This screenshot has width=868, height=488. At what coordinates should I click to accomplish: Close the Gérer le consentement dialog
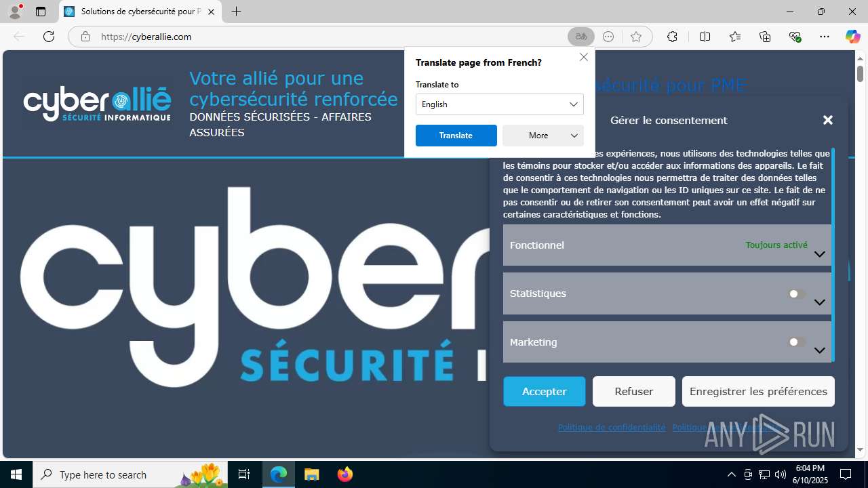pyautogui.click(x=827, y=120)
